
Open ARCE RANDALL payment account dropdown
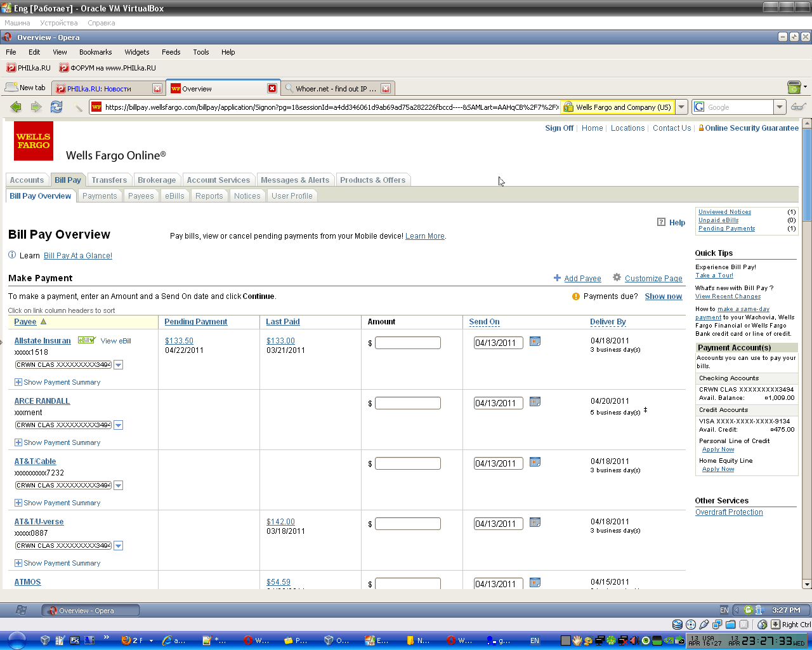pyautogui.click(x=119, y=425)
